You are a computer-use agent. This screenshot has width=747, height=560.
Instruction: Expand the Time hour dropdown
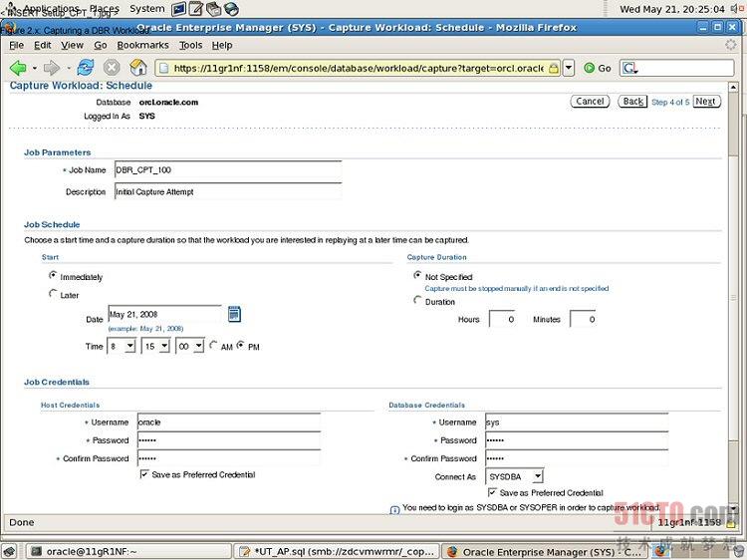(122, 346)
